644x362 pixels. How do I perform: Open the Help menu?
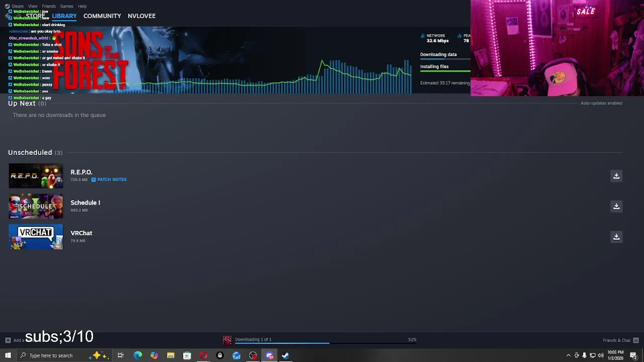click(x=82, y=6)
